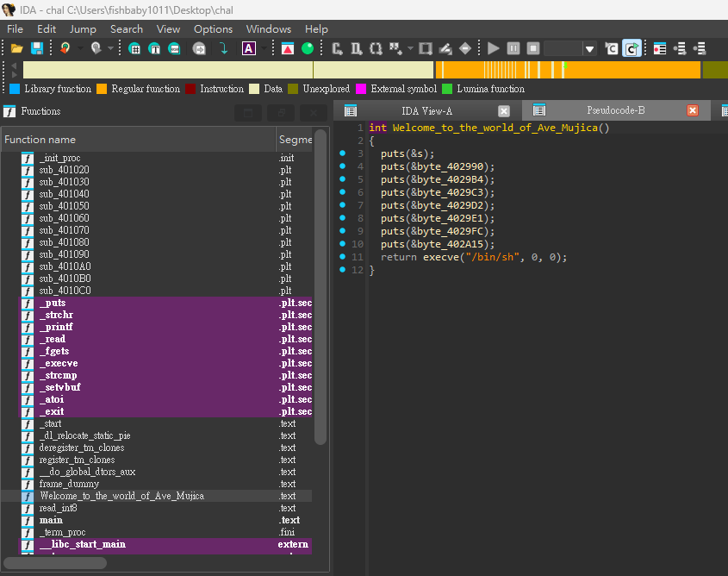Click the convert-to-data D icon
Screen dimensions: 728x576
356,48
